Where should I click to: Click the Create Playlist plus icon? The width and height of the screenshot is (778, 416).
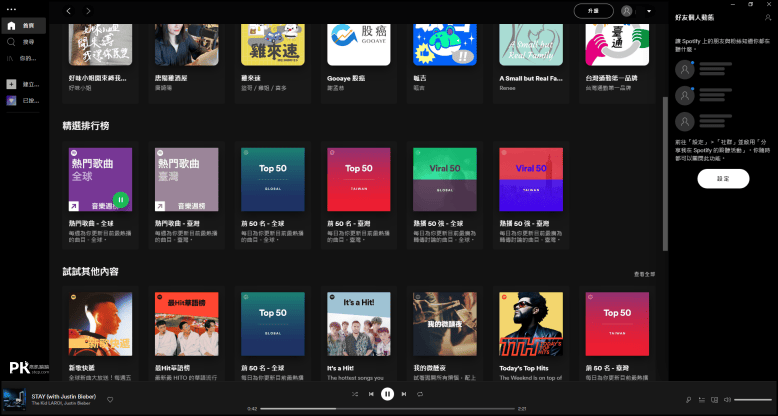pyautogui.click(x=11, y=84)
